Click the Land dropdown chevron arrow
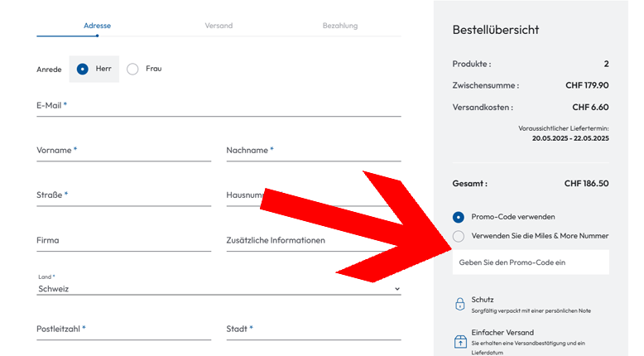Screen dimensions: 644x356 click(396, 289)
